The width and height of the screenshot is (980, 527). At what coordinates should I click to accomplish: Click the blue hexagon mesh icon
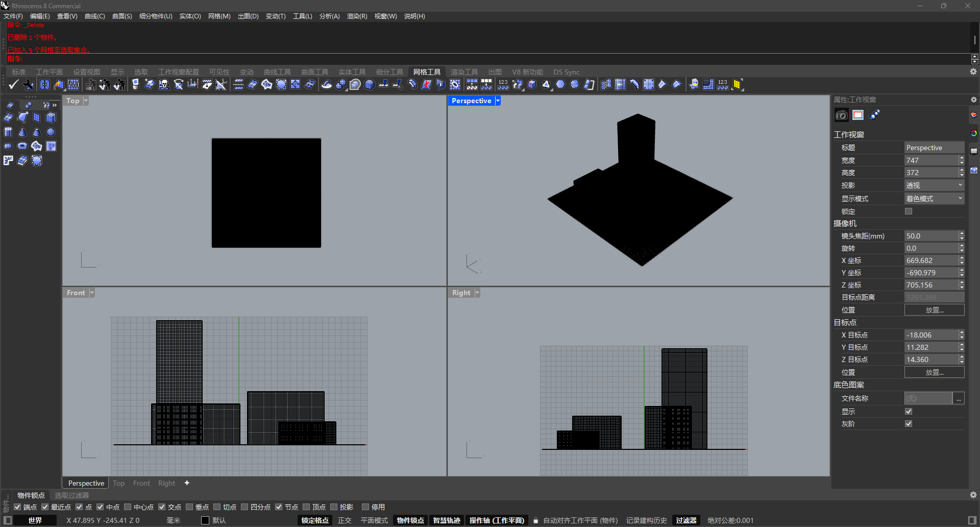[560, 84]
